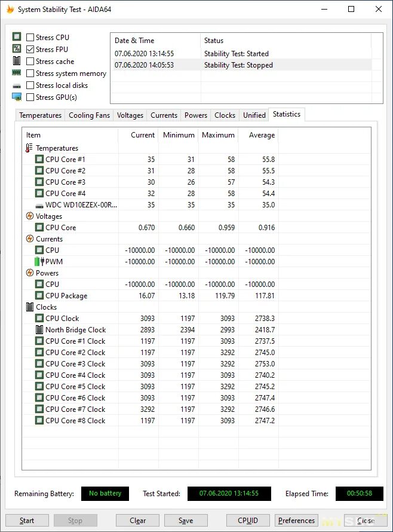This screenshot has width=393, height=532.
Task: Click the Clear button
Action: pos(137,521)
